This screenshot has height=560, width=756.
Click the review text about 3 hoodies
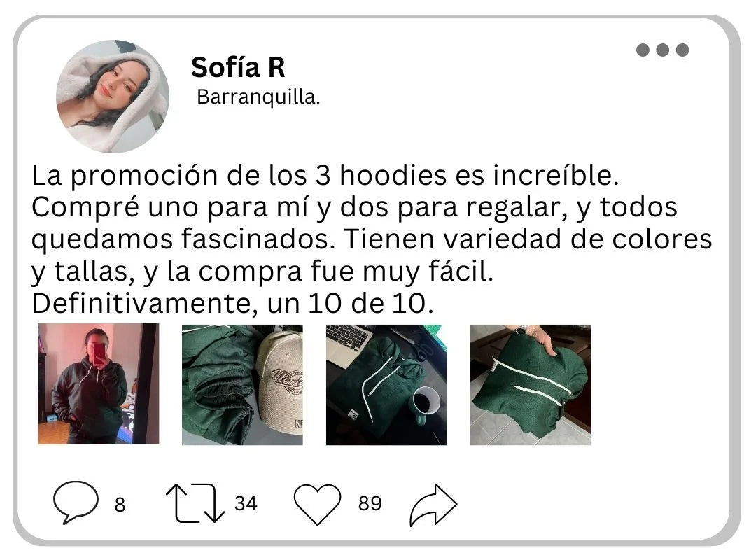[x=372, y=239]
